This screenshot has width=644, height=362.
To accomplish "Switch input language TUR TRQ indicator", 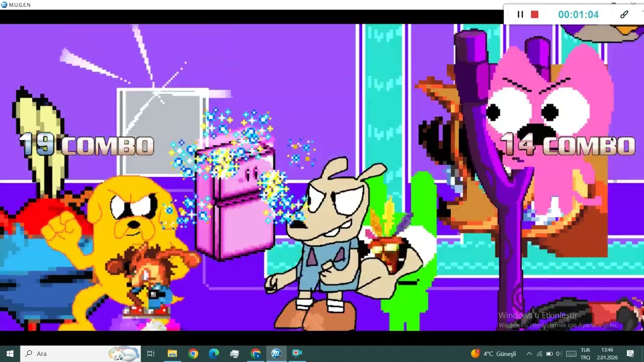I will pos(585,353).
